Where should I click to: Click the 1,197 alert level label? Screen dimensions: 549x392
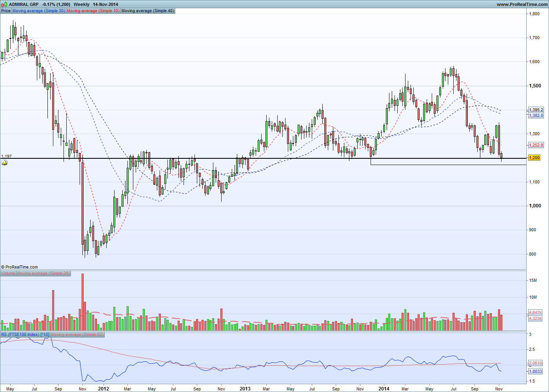[7, 156]
